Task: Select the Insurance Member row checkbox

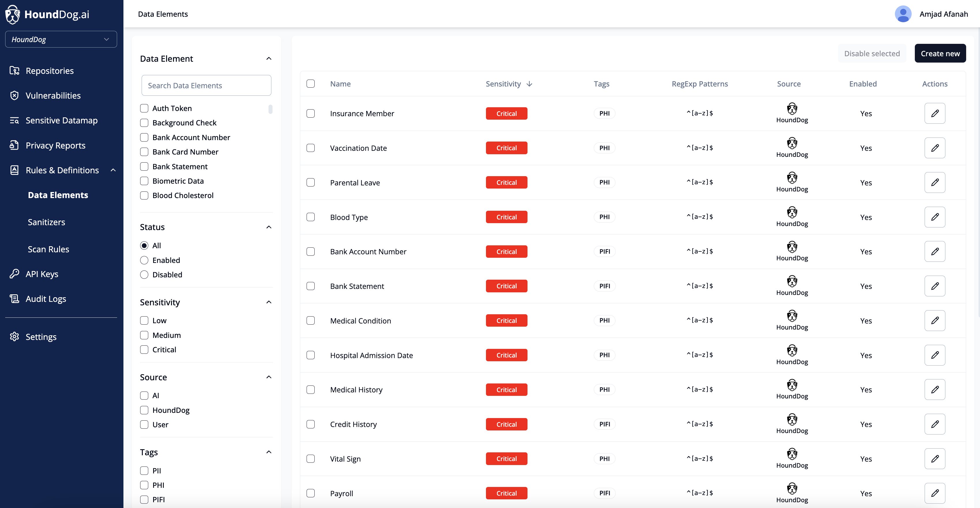Action: point(310,113)
